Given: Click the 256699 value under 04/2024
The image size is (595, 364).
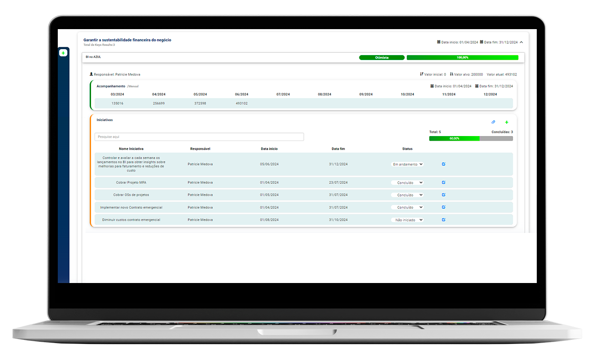Looking at the screenshot, I should [159, 103].
